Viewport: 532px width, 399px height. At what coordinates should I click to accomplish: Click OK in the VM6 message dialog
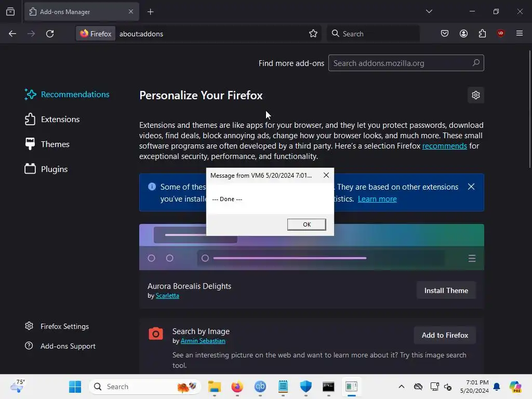tap(307, 224)
